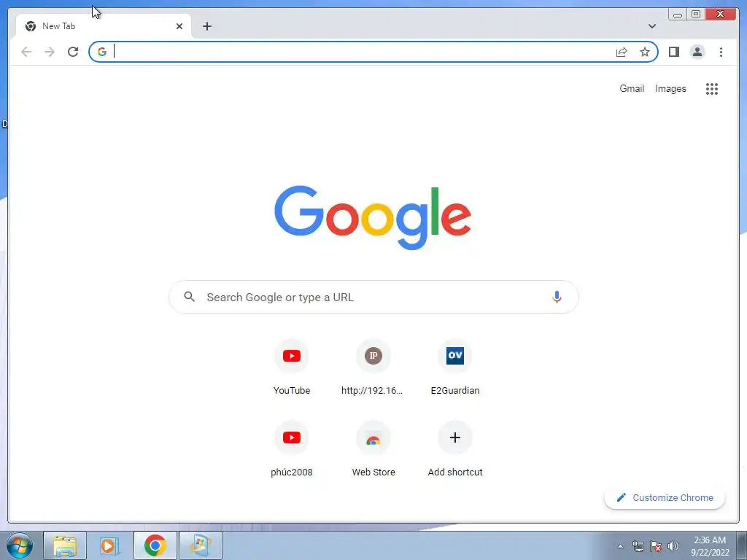Go forward using the forward arrow

coord(50,52)
